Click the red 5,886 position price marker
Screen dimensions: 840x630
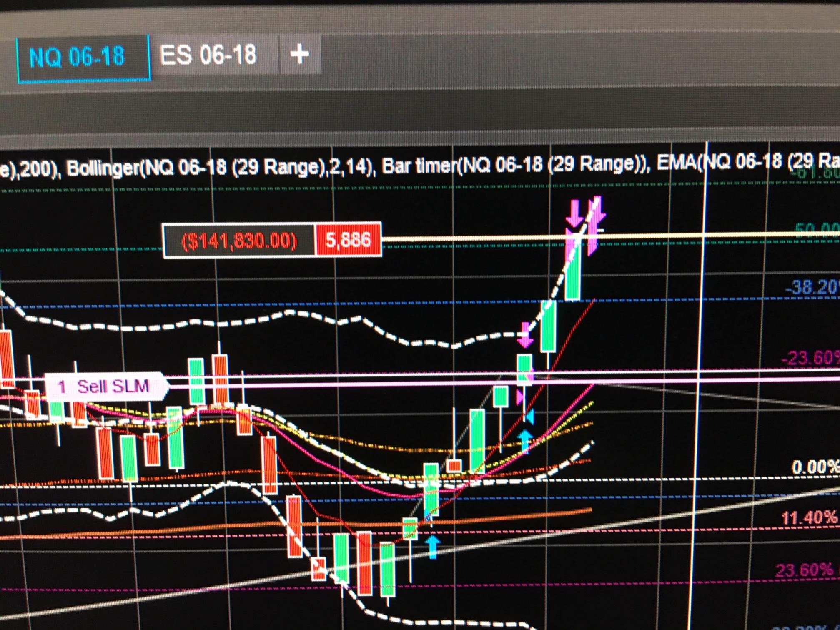[x=348, y=240]
